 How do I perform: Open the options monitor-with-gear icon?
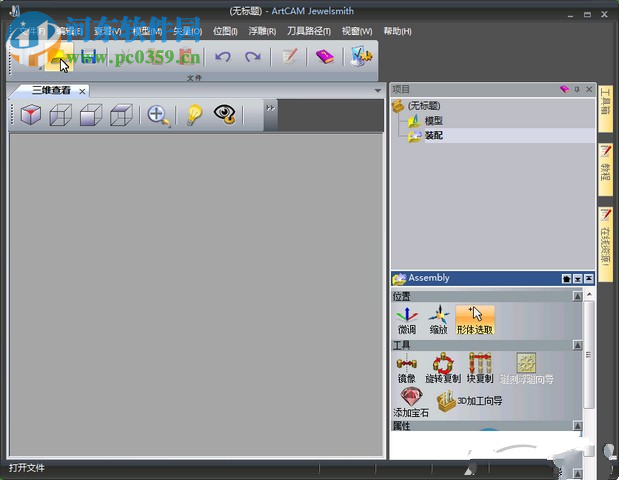click(x=361, y=56)
